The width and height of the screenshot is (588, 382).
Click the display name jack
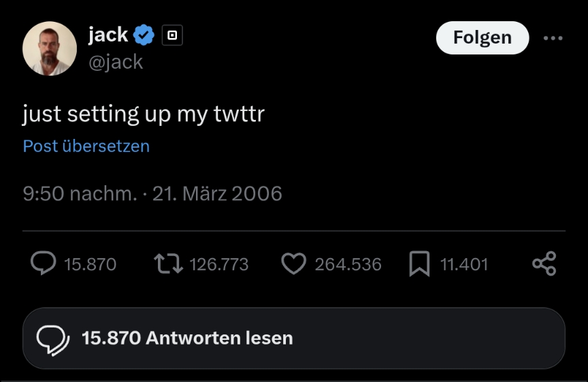pos(108,33)
